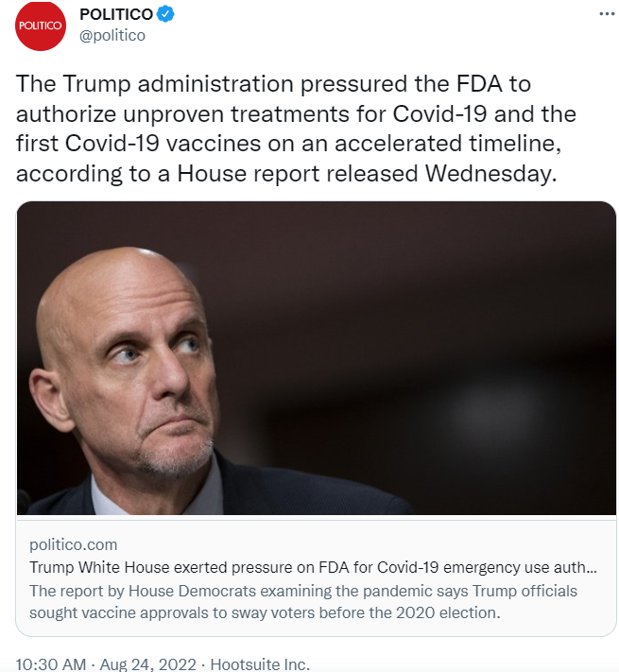Open the three-dot more options menu
This screenshot has height=672, width=619.
coord(608,16)
